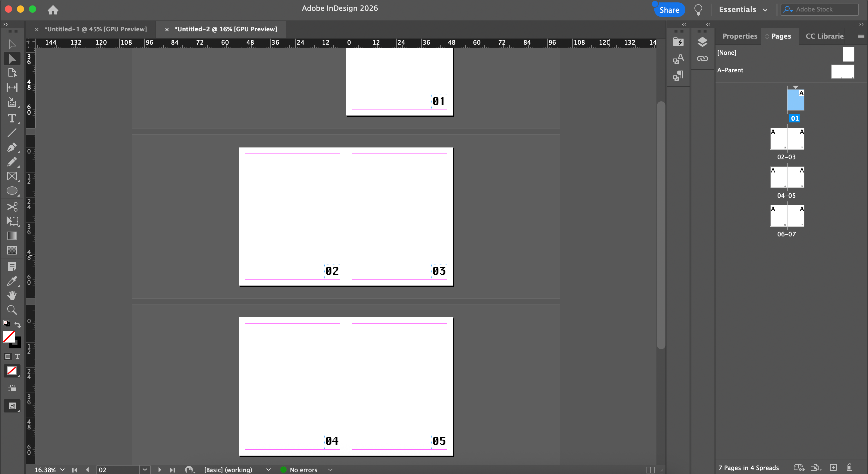The image size is (868, 474).
Task: Switch to the Properties panel tab
Action: (x=740, y=36)
